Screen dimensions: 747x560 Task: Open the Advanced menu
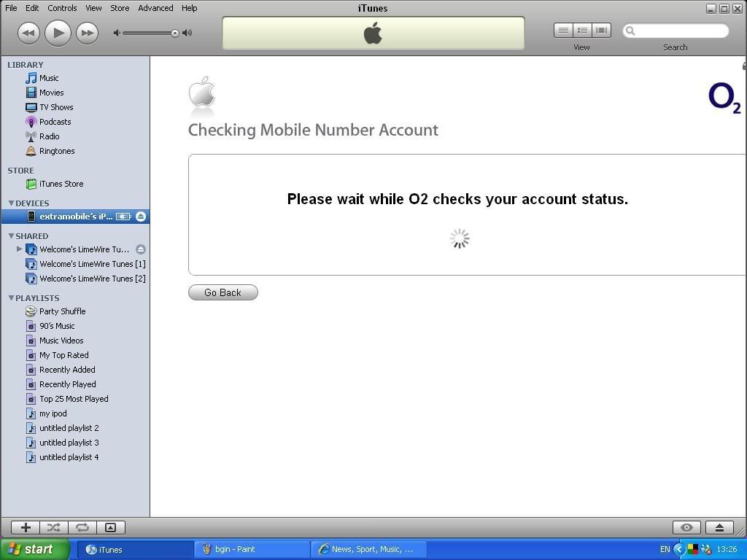coord(155,8)
